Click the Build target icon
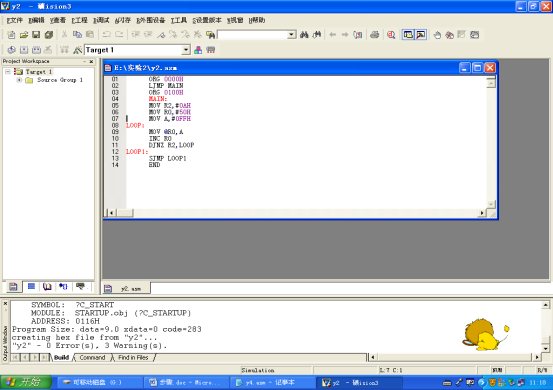Screen dimensions: 553x390 click(24, 50)
